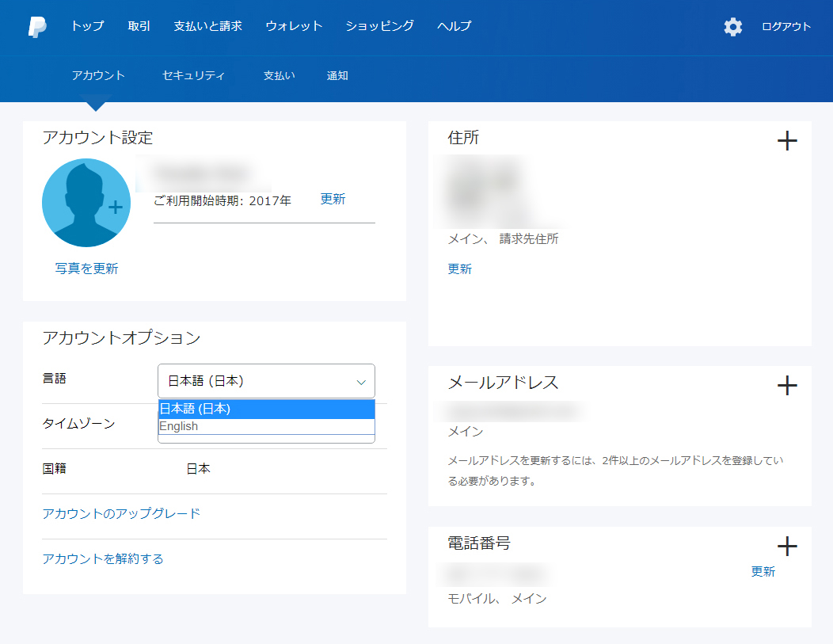Choose 日本語 (日本) option in list
The image size is (833, 644).
click(x=266, y=409)
